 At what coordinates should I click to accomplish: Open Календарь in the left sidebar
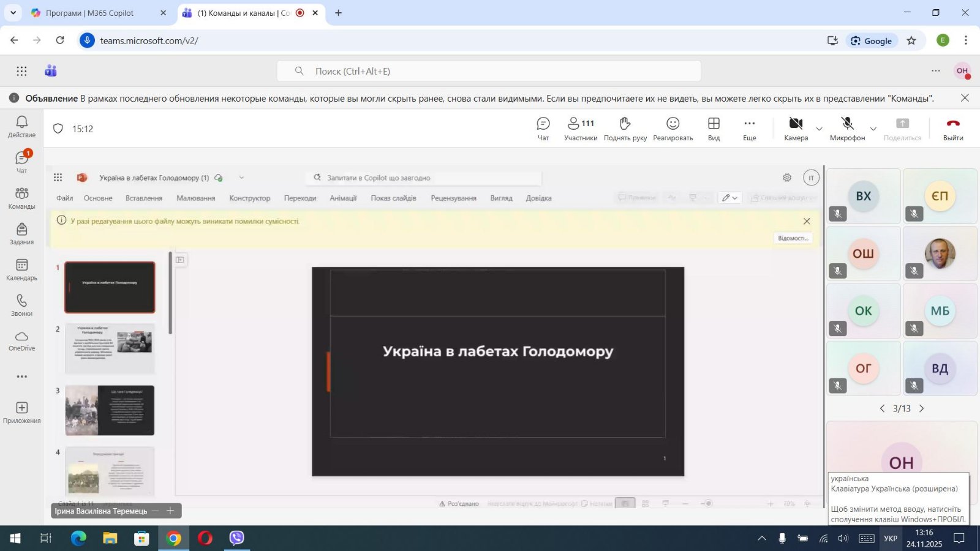point(21,269)
